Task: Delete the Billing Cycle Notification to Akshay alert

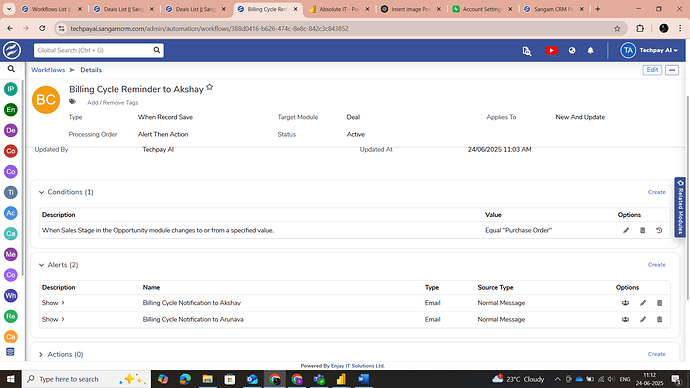Action: [x=659, y=303]
